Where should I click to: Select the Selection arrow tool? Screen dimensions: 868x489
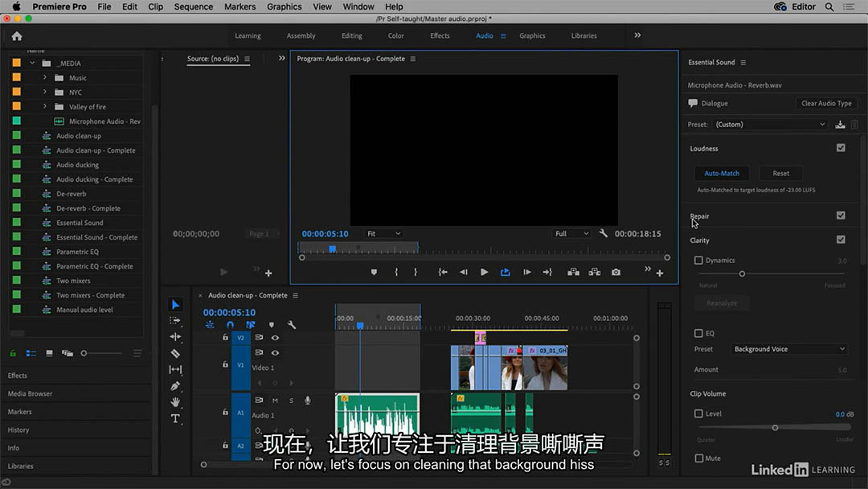[175, 305]
